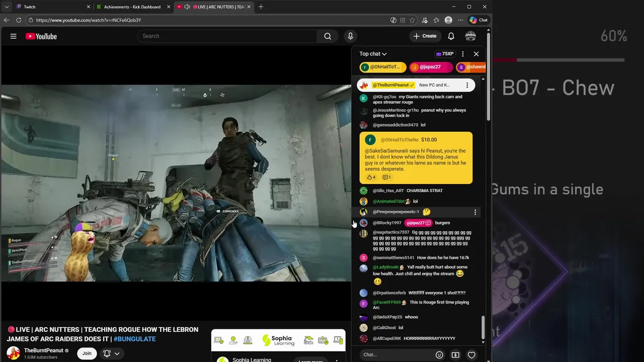This screenshot has width=644, height=362.
Task: Click username @KB-gq7ou in chat
Action: [384, 97]
